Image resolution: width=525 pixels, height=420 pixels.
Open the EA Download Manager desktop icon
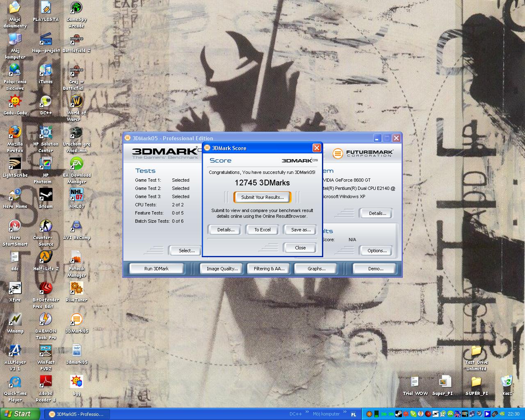pyautogui.click(x=76, y=171)
